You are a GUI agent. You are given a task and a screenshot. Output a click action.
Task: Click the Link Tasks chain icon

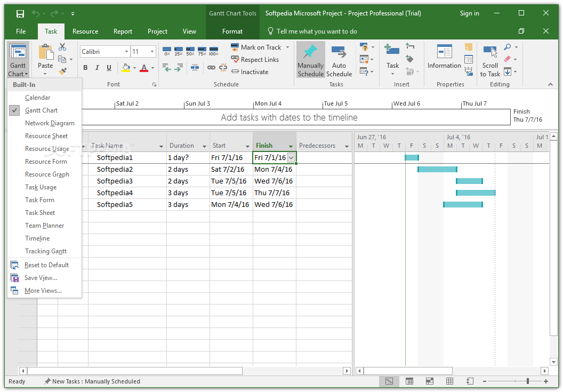coord(212,67)
